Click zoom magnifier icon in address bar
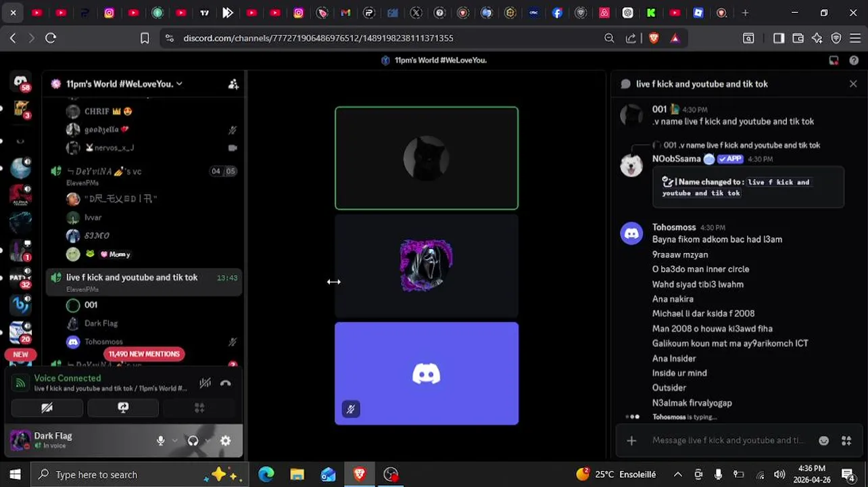Image resolution: width=868 pixels, height=487 pixels. click(x=609, y=39)
